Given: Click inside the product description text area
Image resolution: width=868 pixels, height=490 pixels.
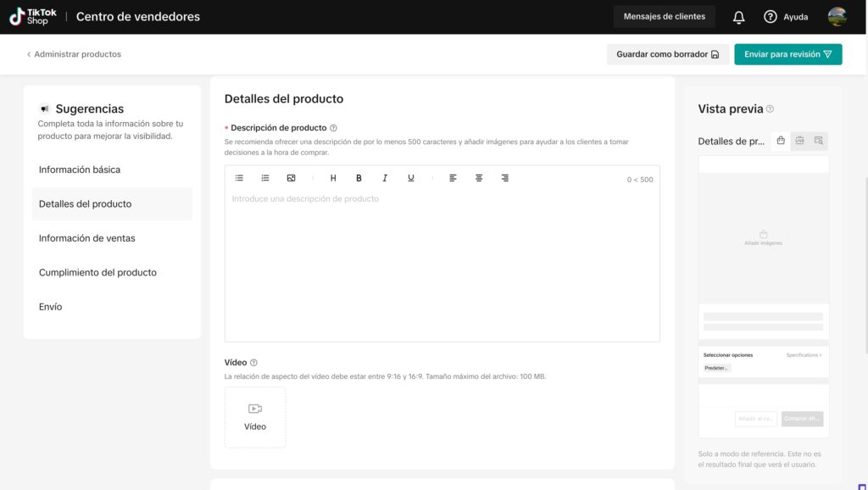Looking at the screenshot, I should tap(442, 263).
